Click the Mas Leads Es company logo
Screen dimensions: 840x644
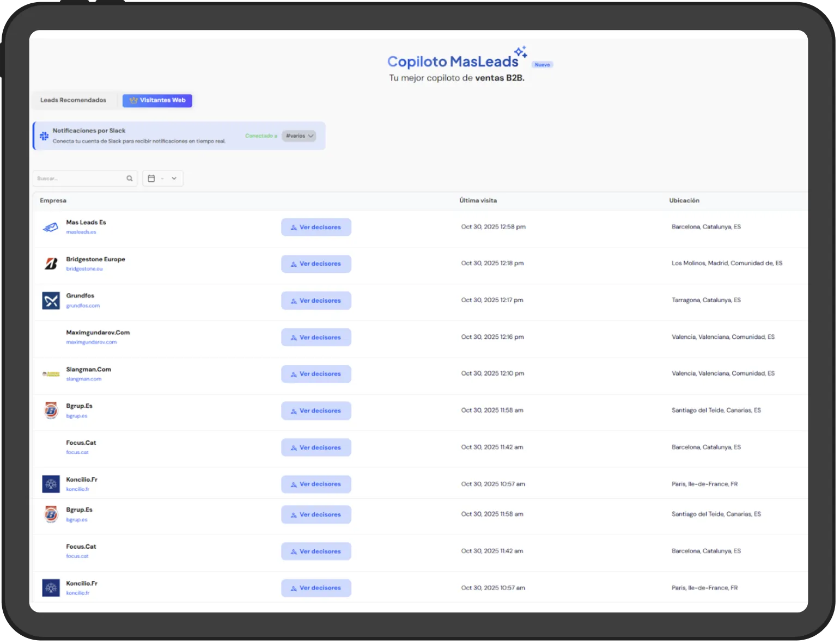click(x=51, y=227)
